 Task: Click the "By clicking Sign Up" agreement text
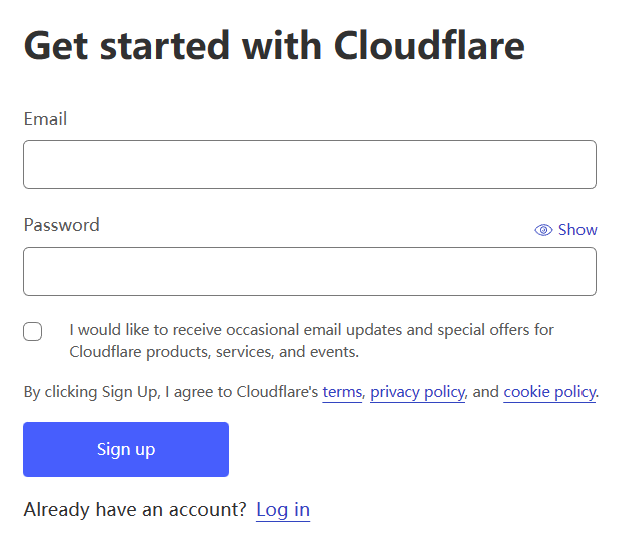91,392
